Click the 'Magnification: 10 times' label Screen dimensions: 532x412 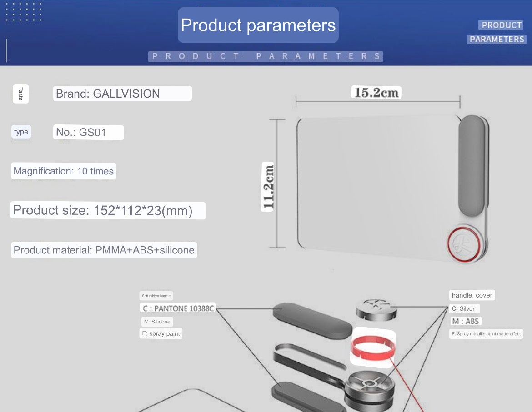[64, 171]
